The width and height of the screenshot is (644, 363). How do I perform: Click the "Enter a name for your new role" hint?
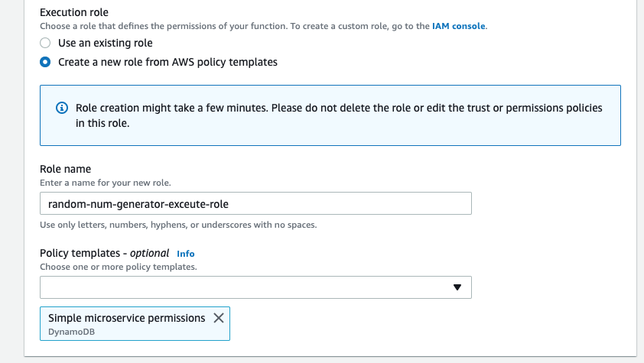tap(105, 183)
